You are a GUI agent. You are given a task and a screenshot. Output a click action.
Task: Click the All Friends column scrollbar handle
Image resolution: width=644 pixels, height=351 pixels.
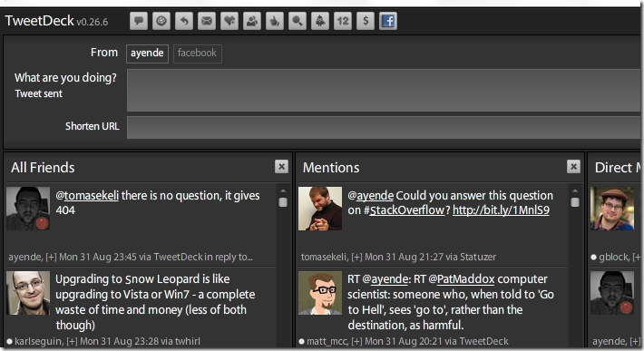283,202
